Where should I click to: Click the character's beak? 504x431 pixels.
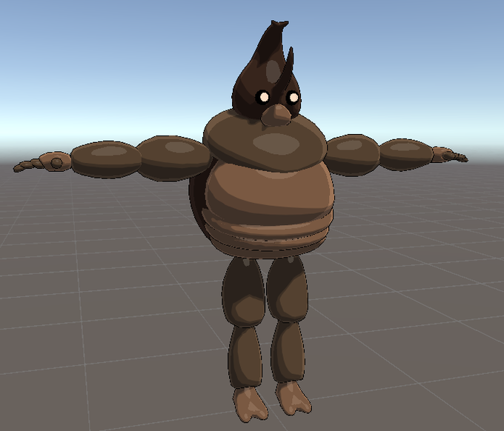(276, 116)
